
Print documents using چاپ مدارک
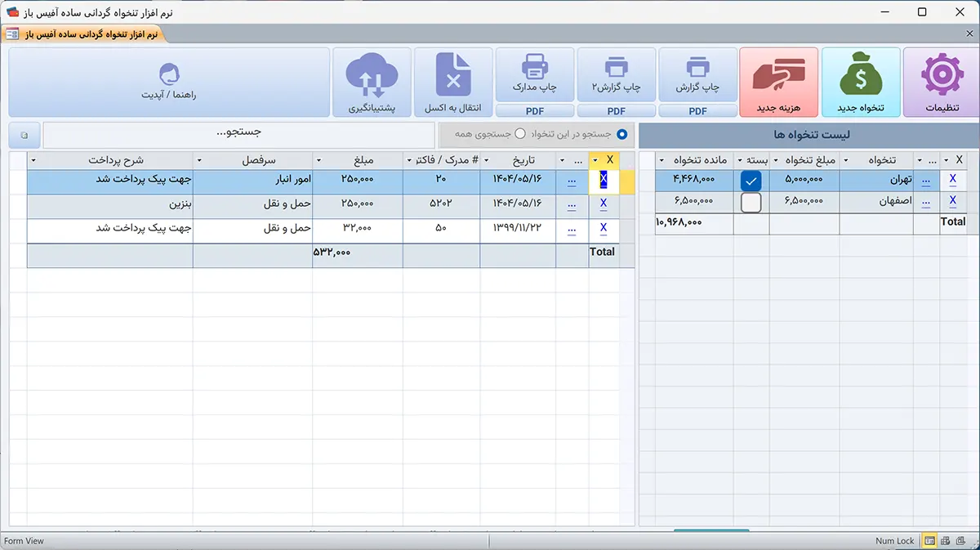pos(535,75)
